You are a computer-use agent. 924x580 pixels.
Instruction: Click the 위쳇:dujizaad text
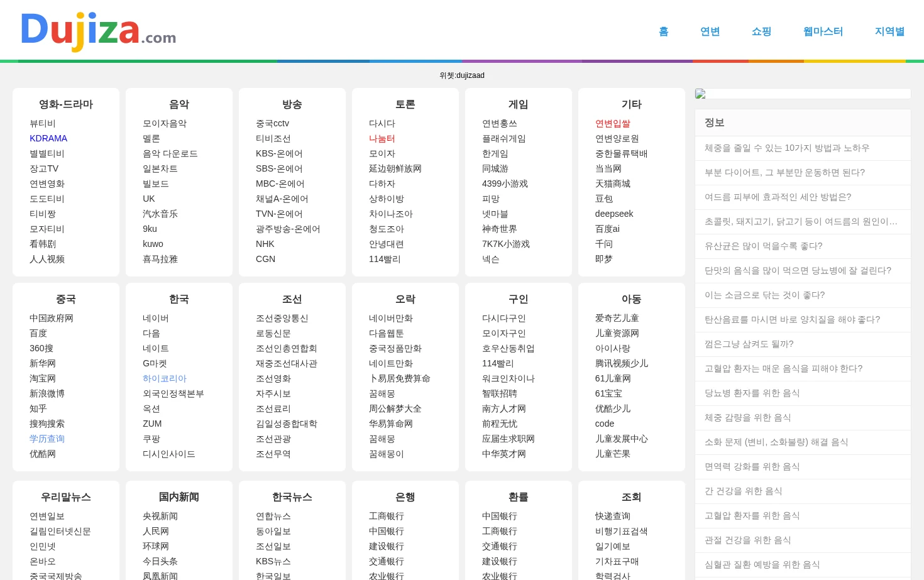point(462,75)
